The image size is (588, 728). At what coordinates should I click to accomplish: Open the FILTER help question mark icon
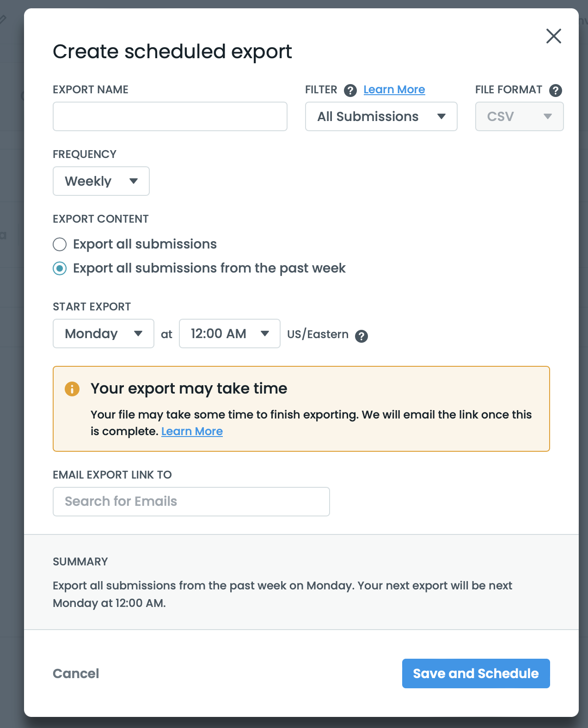pyautogui.click(x=350, y=90)
